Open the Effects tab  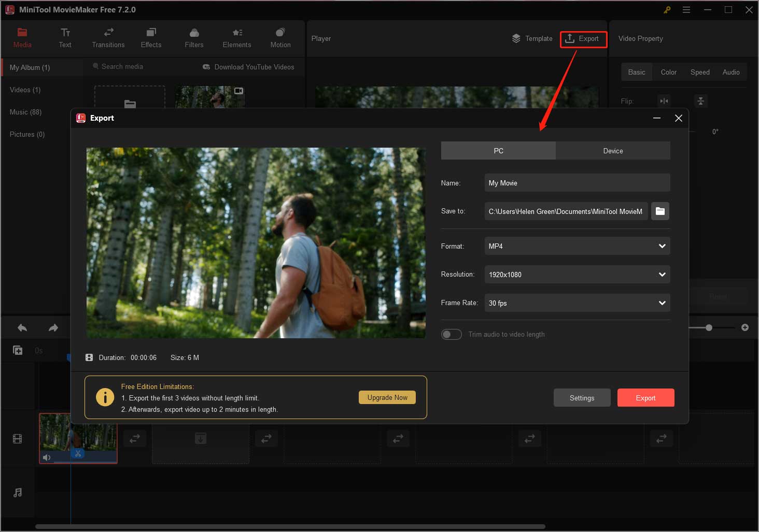pyautogui.click(x=151, y=38)
